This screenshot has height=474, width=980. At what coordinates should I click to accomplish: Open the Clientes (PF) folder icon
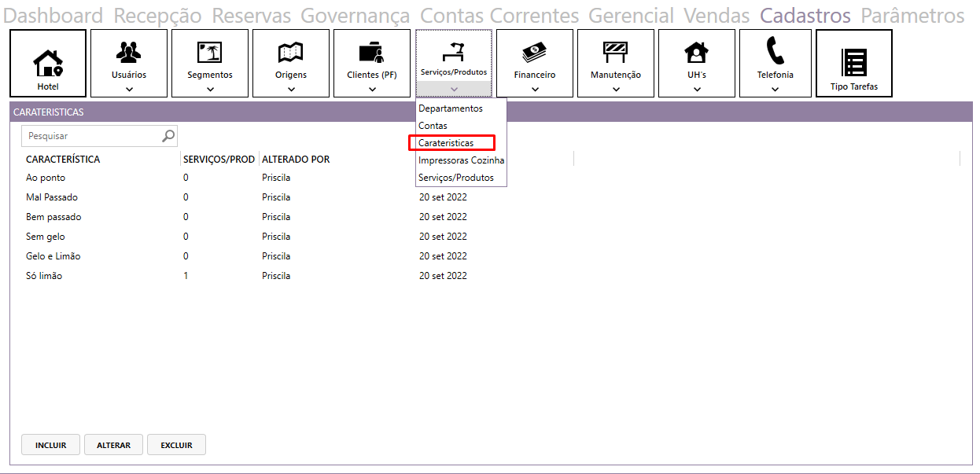click(x=371, y=52)
